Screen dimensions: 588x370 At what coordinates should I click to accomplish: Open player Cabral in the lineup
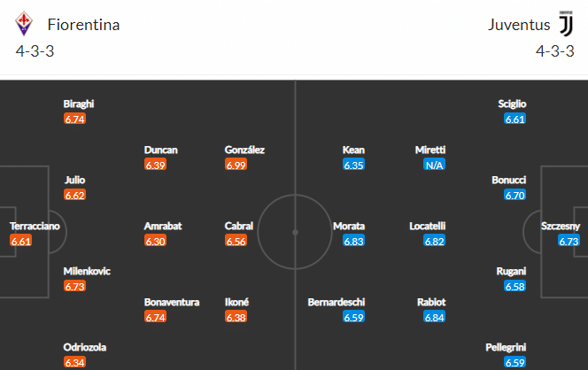click(239, 226)
